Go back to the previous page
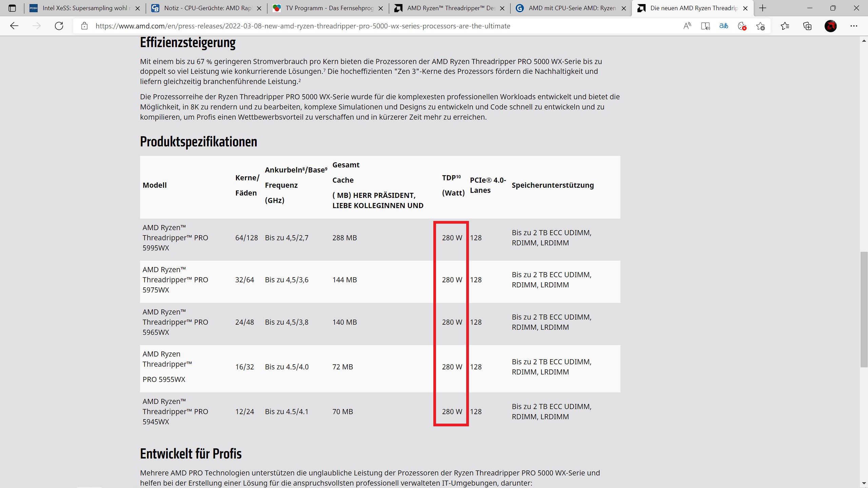This screenshot has height=488, width=868. (x=14, y=26)
